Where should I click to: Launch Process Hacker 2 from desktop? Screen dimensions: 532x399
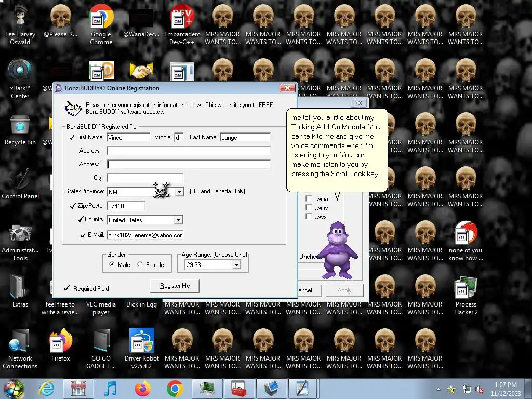465,295
